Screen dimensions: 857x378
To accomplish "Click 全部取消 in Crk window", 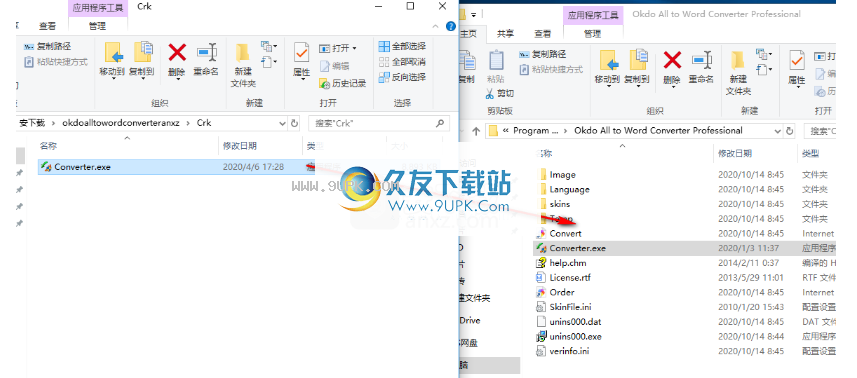I will (x=402, y=62).
